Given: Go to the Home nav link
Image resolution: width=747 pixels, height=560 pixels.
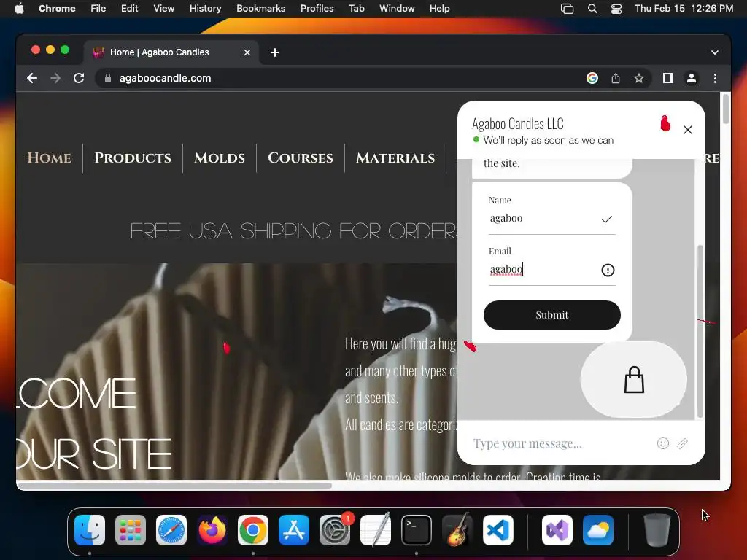Looking at the screenshot, I should pyautogui.click(x=50, y=157).
